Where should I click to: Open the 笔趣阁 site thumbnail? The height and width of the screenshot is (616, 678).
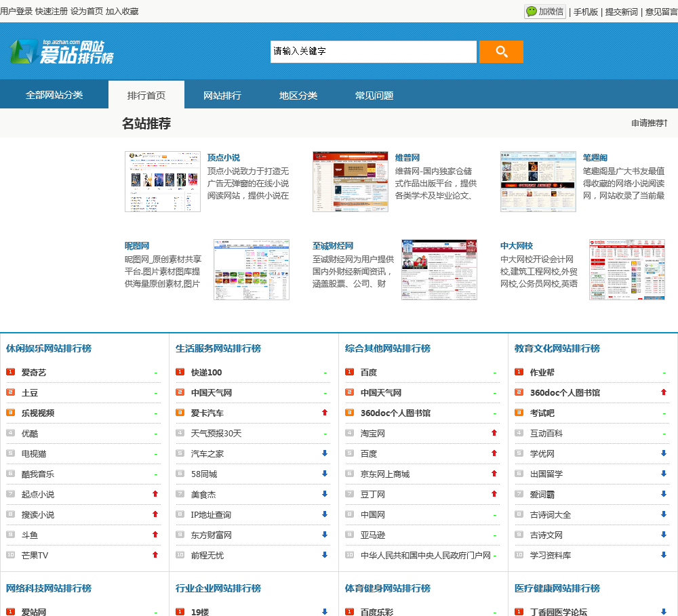pos(538,182)
